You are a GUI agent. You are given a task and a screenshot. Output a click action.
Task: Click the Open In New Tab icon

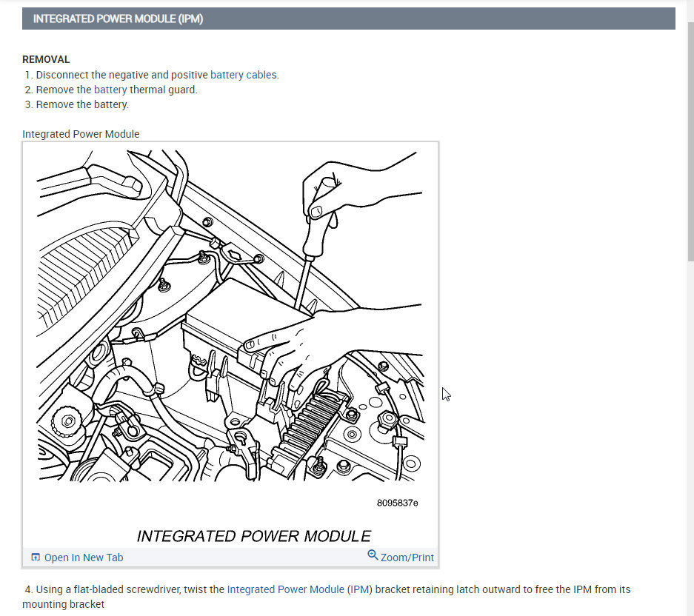36,558
